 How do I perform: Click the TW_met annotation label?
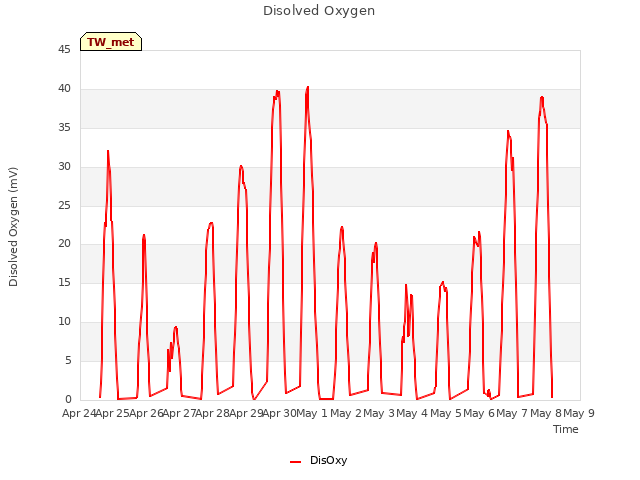[111, 42]
